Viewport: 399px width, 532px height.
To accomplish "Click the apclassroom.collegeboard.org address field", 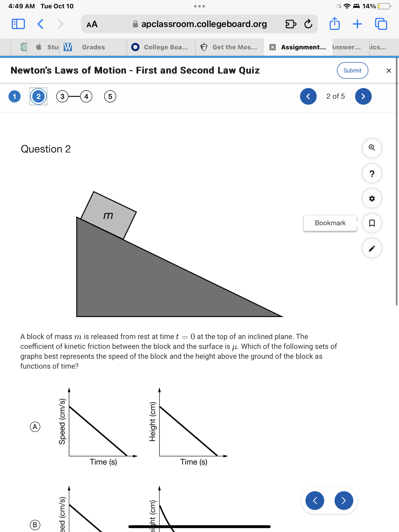I will tap(204, 24).
